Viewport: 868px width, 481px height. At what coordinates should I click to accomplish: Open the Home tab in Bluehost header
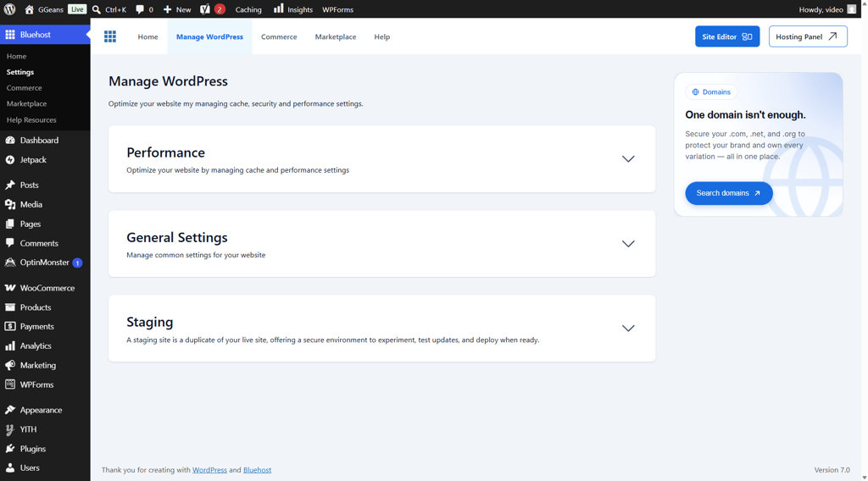[x=147, y=36]
